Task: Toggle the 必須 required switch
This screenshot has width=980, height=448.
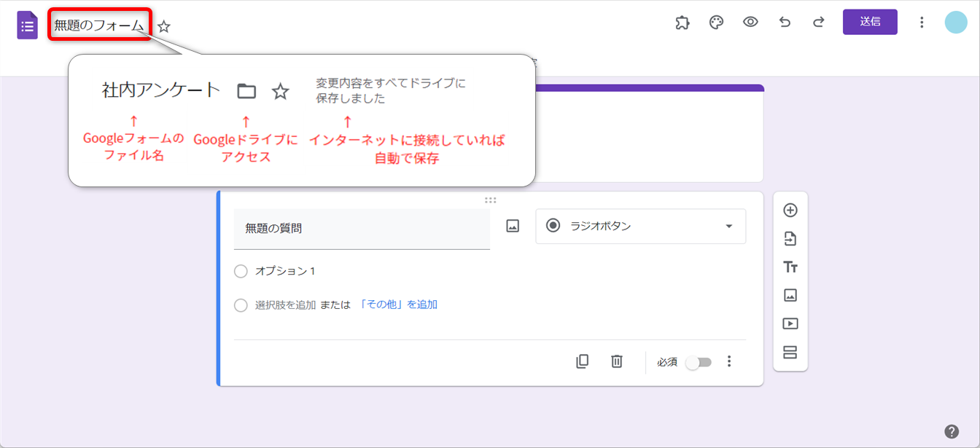Action: [x=698, y=362]
